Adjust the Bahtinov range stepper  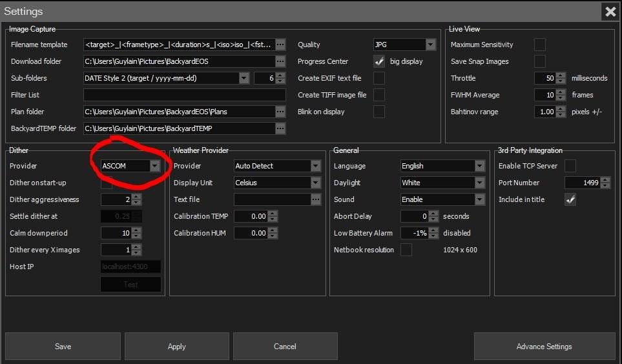tap(560, 112)
